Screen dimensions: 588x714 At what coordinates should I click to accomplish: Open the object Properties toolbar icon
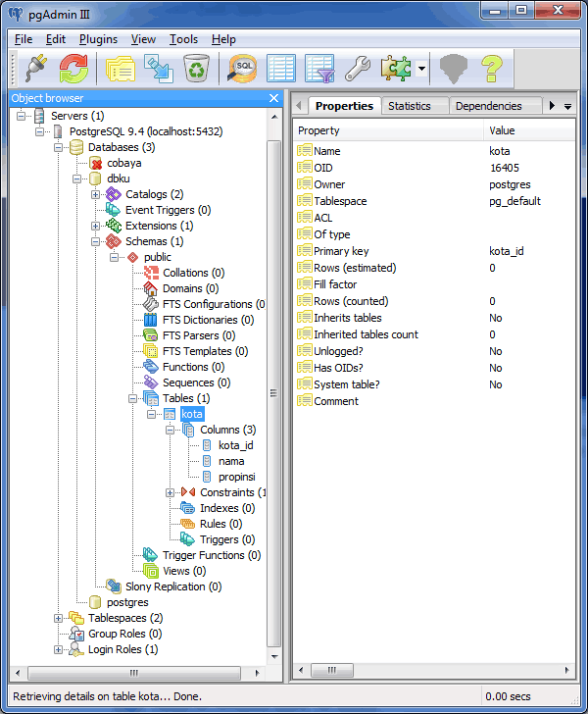121,69
